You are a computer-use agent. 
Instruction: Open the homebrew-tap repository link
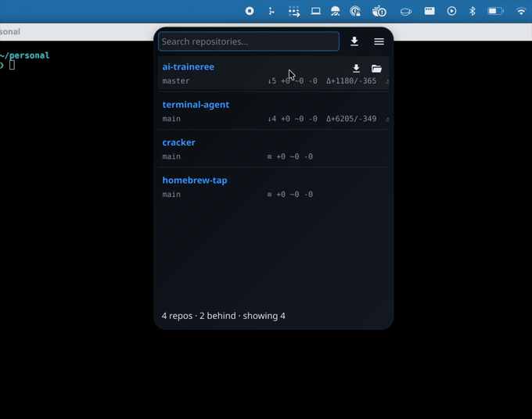coord(195,181)
